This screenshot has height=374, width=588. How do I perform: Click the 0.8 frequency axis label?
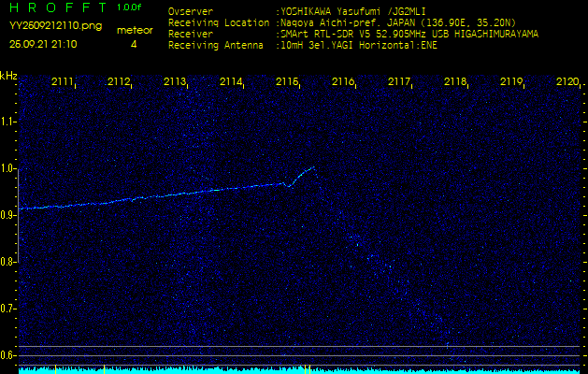(x=7, y=262)
